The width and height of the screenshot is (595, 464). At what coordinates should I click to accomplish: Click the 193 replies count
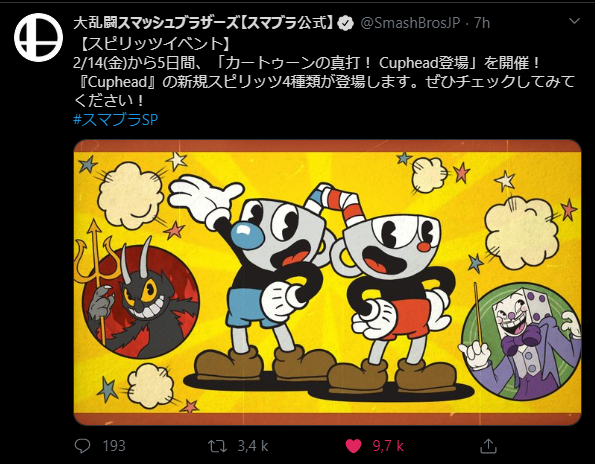[114, 446]
